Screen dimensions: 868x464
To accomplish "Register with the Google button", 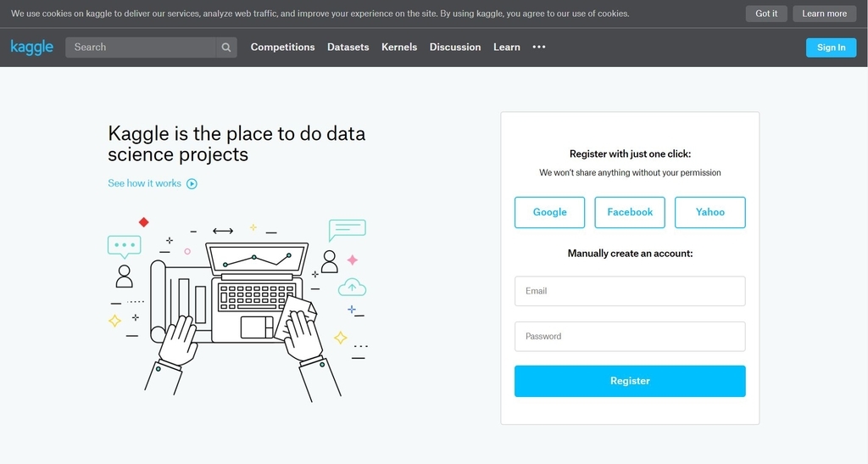I will 549,212.
